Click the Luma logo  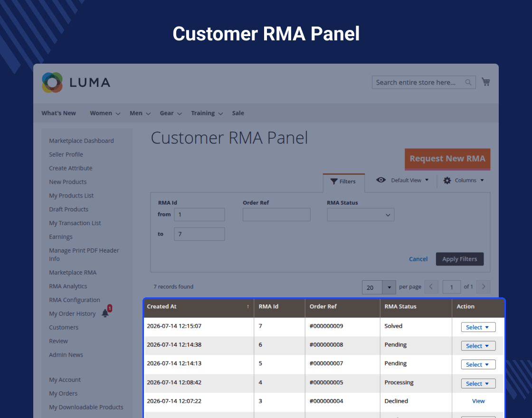[76, 83]
